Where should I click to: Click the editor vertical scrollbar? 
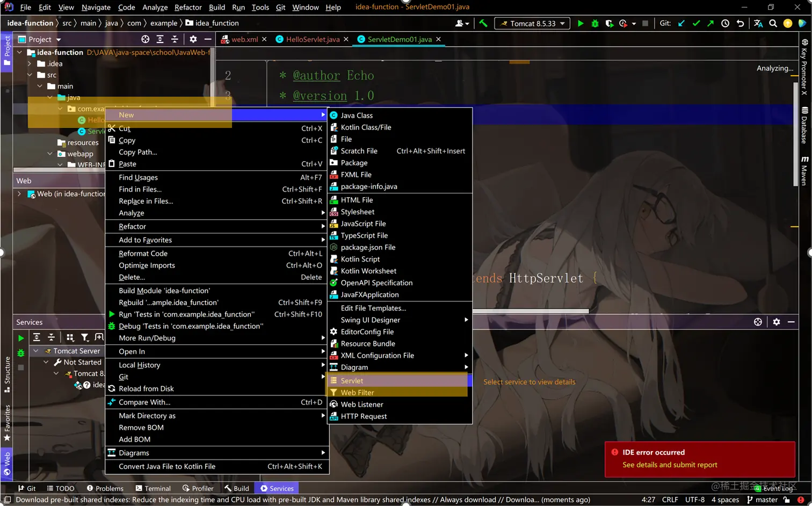[796, 134]
